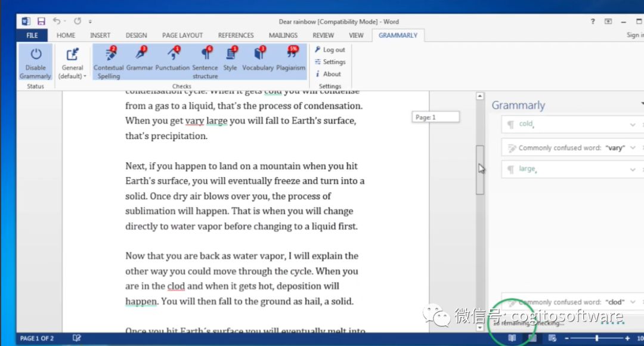Click the paragraph icon on "cold," card
This screenshot has height=346, width=644.
click(x=510, y=125)
